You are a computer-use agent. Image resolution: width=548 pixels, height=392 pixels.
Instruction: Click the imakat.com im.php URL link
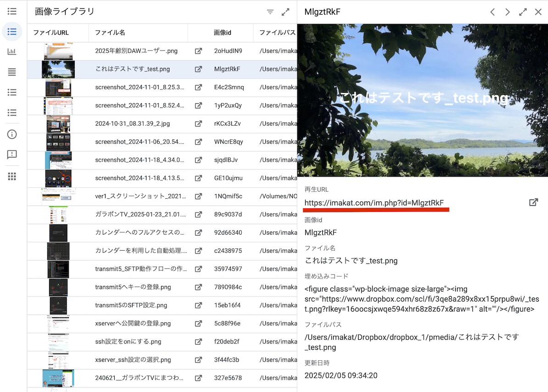[374, 203]
